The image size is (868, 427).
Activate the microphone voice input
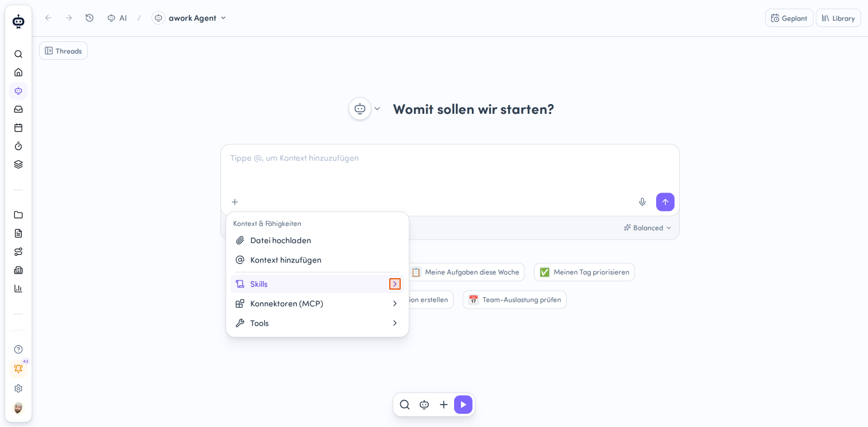pyautogui.click(x=642, y=202)
